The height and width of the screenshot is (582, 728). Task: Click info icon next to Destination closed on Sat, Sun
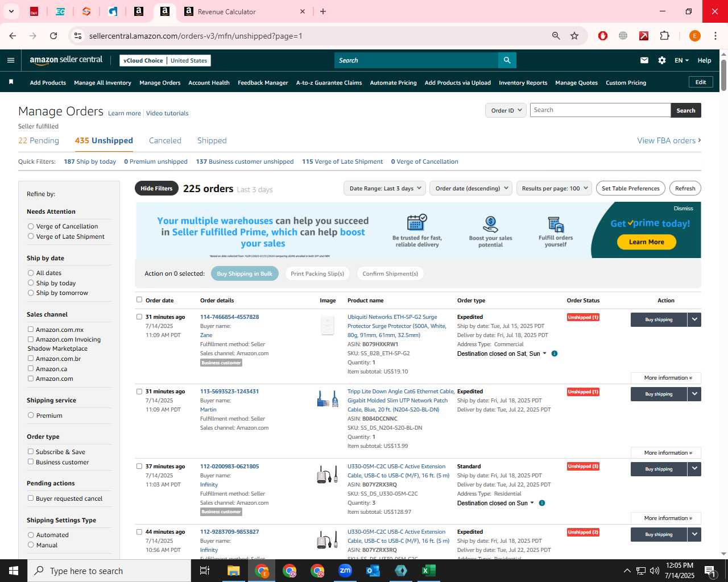(x=555, y=354)
